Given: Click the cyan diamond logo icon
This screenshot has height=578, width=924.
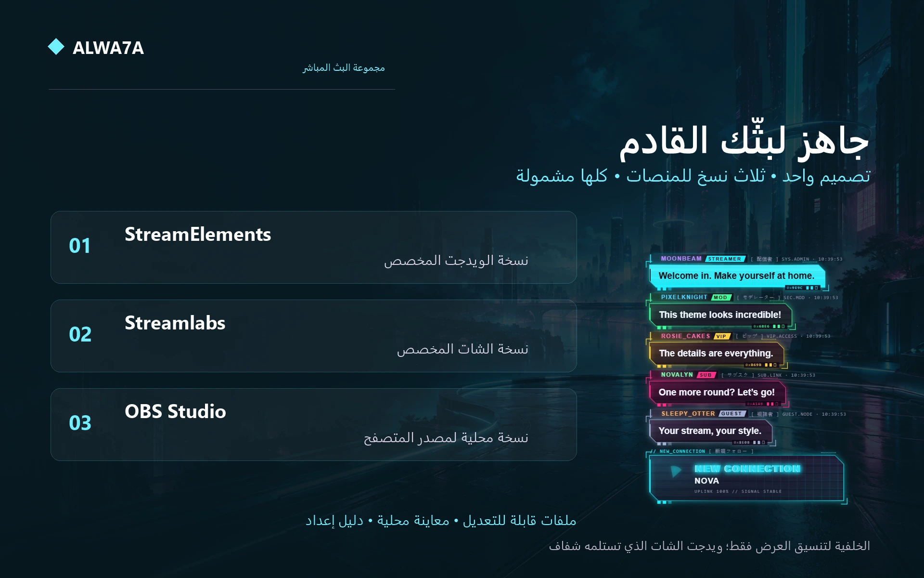Looking at the screenshot, I should (56, 47).
